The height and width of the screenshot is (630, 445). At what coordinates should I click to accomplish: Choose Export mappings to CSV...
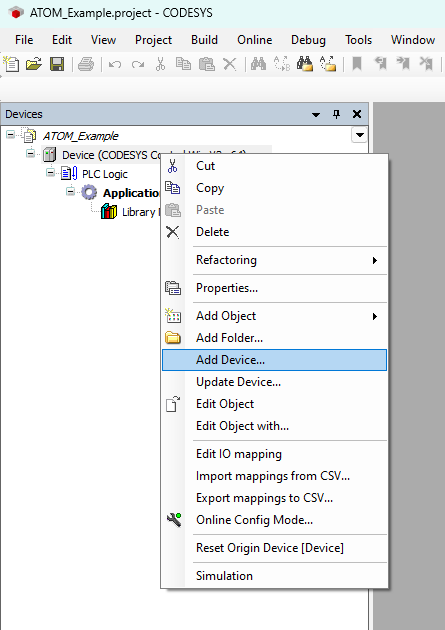[x=274, y=498]
